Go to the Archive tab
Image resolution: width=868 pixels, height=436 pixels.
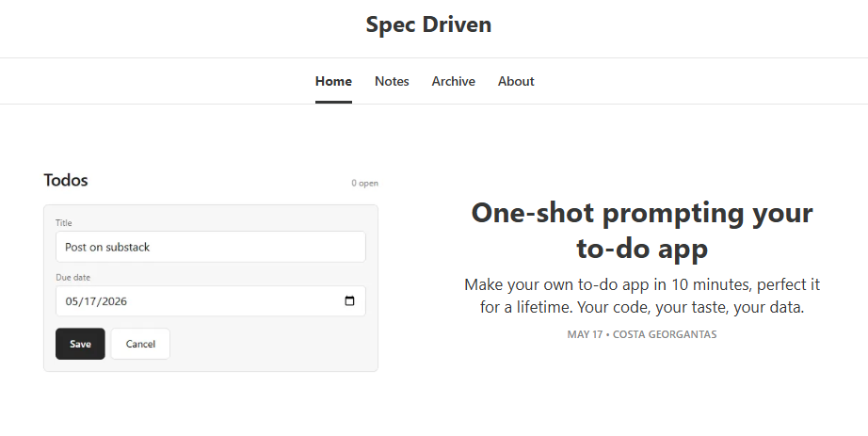[454, 81]
